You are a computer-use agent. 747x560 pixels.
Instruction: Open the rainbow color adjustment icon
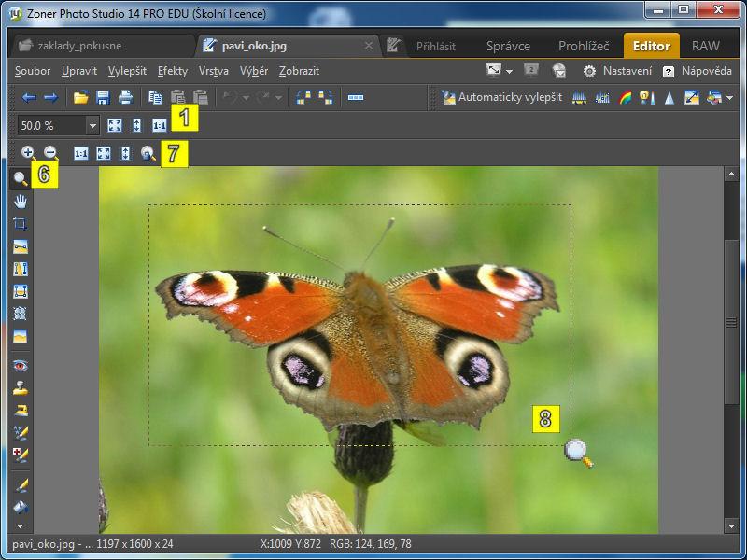click(625, 98)
